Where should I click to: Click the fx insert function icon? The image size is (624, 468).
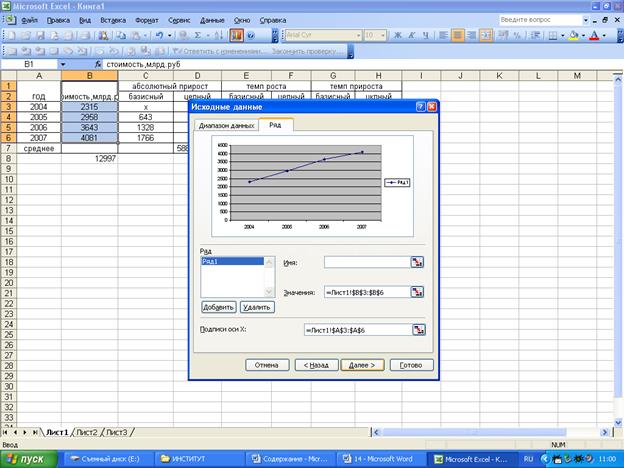click(97, 63)
